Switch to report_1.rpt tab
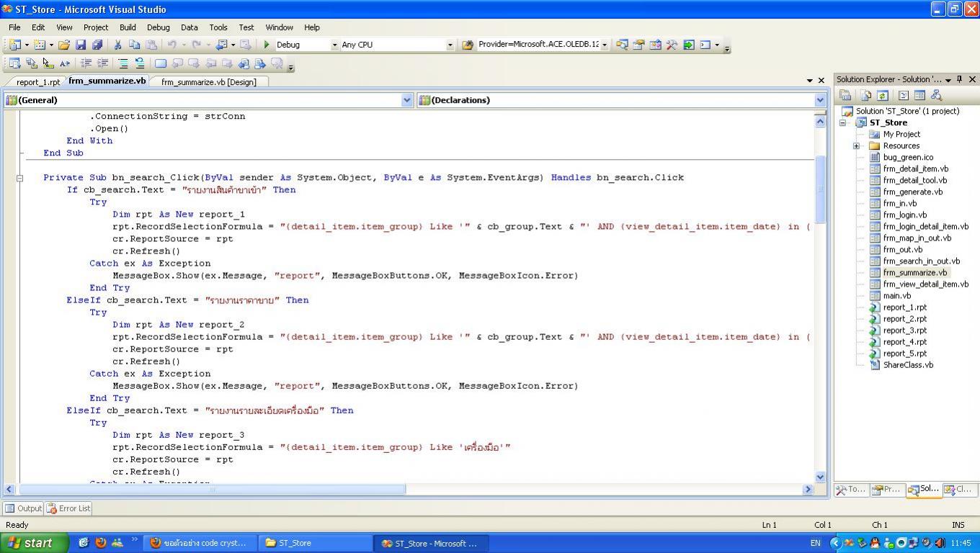The width and height of the screenshot is (980, 553). (37, 82)
